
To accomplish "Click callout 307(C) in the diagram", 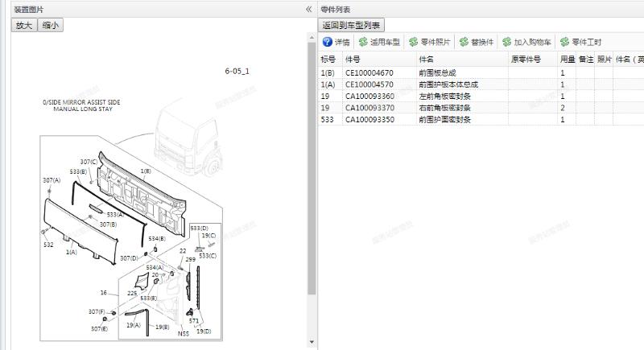I will coord(89,162).
